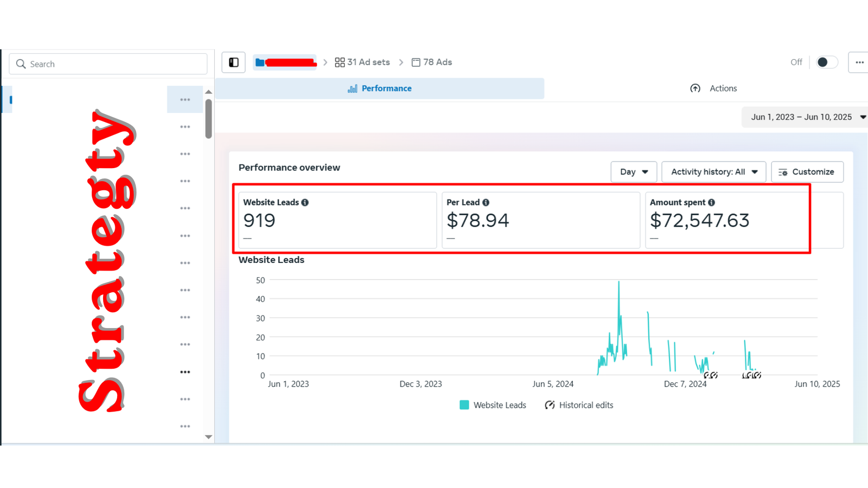Open the highlighted first row's three-dot menu

point(185,100)
